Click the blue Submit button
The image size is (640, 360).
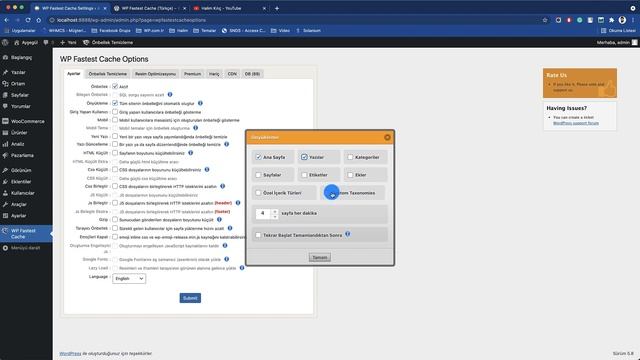pos(190,298)
